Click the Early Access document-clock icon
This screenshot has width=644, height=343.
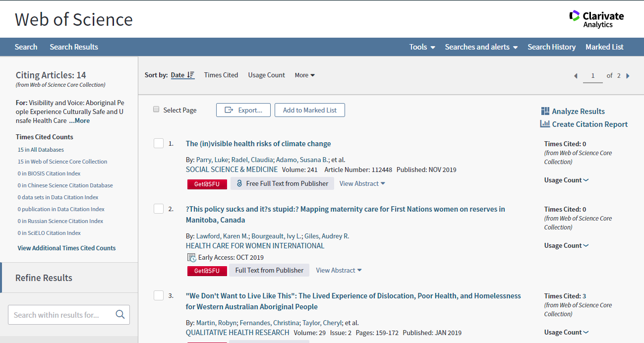(x=191, y=257)
